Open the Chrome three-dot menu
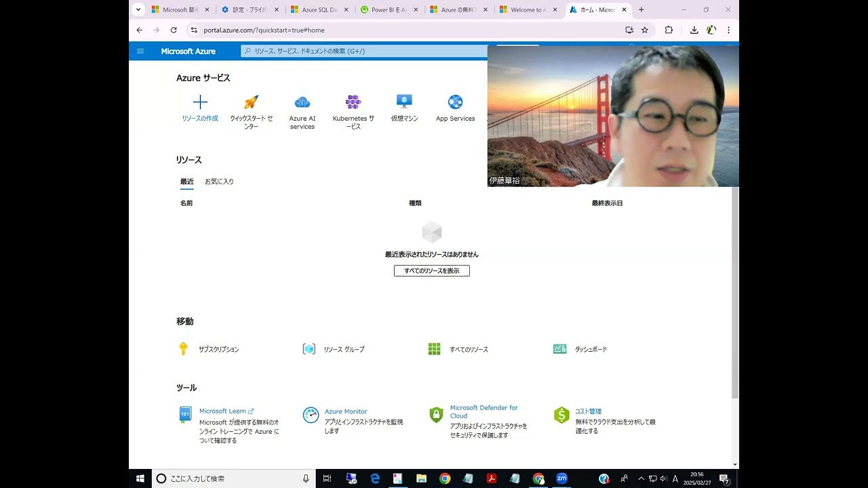The height and width of the screenshot is (488, 868). 728,30
